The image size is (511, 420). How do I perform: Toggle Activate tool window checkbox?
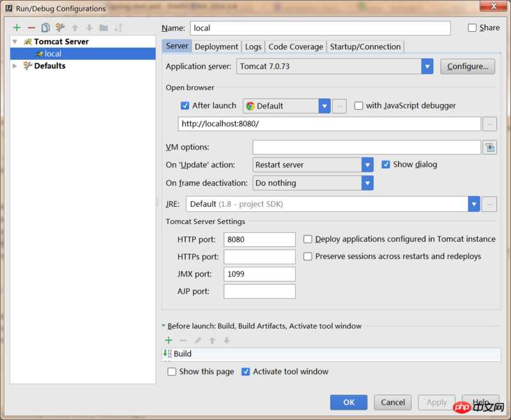click(x=245, y=371)
